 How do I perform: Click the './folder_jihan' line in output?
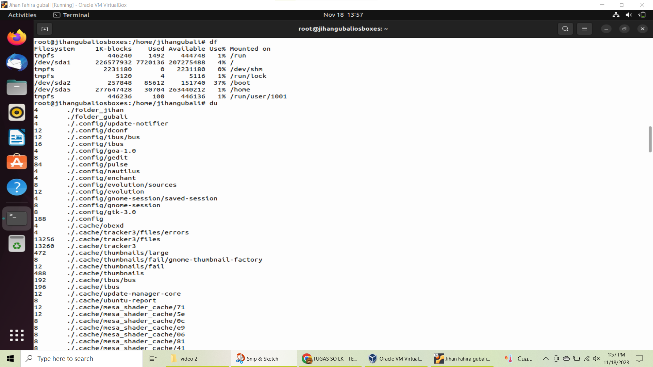coord(95,110)
